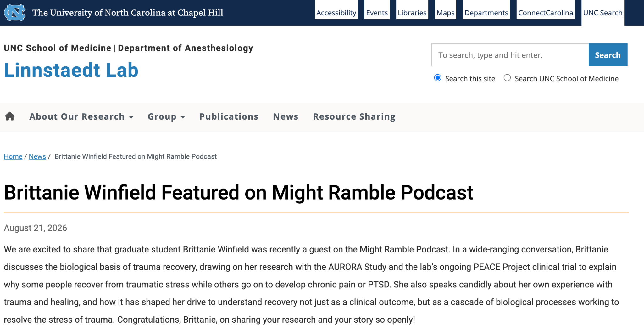This screenshot has height=334, width=644.
Task: Open the ConnectCarolina link
Action: click(x=546, y=13)
